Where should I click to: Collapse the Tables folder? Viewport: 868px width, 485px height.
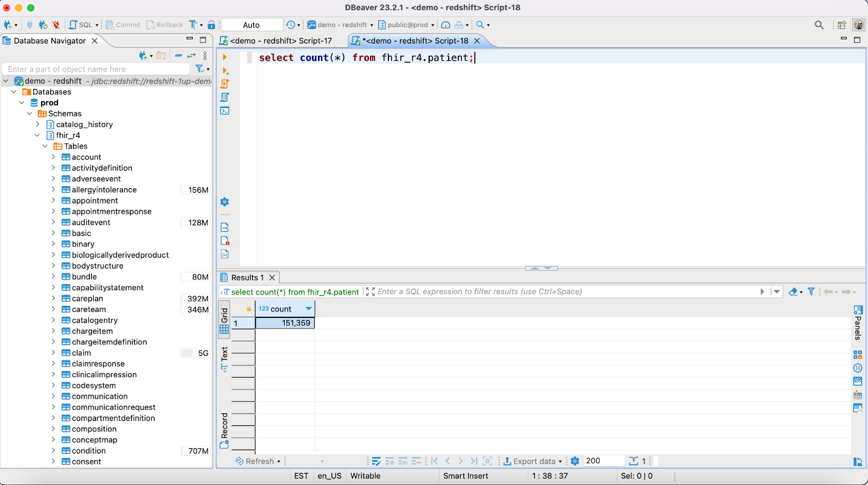(x=45, y=146)
